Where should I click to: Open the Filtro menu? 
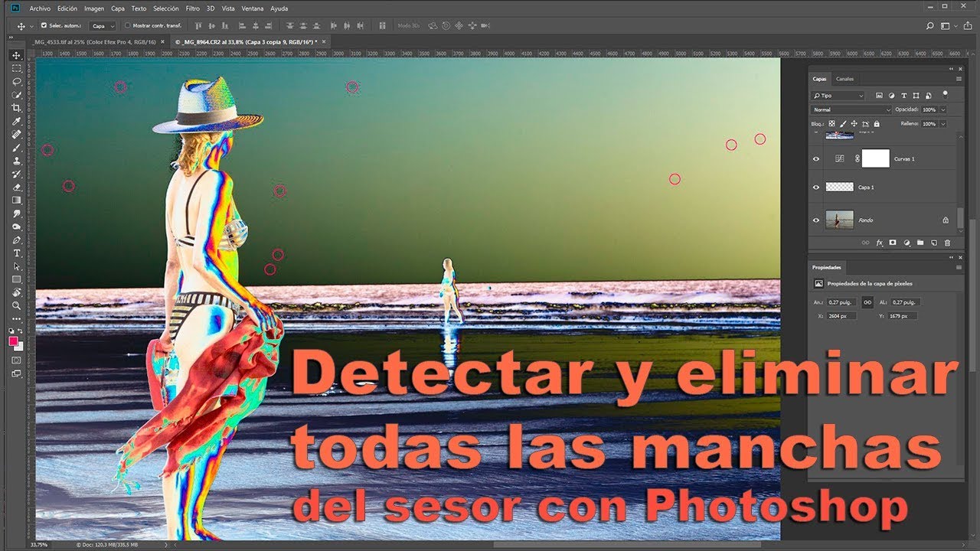pyautogui.click(x=192, y=8)
